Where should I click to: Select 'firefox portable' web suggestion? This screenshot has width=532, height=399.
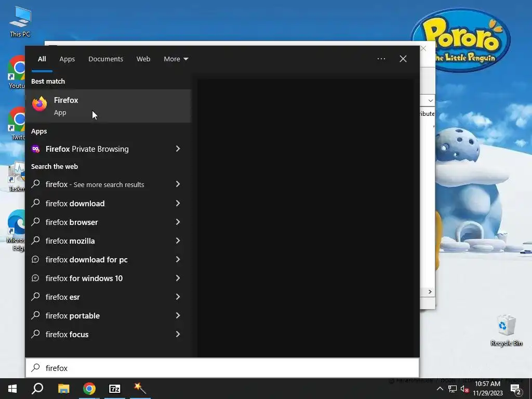click(x=99, y=315)
